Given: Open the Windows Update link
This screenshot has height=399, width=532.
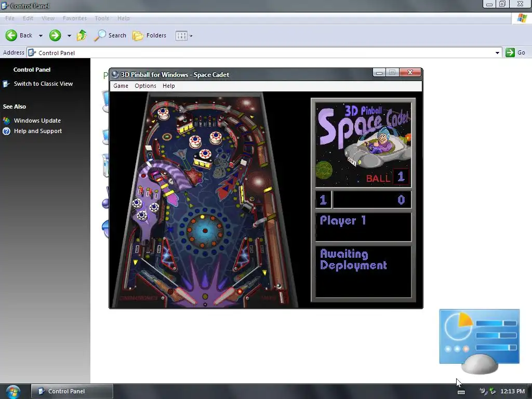Looking at the screenshot, I should click(x=37, y=121).
